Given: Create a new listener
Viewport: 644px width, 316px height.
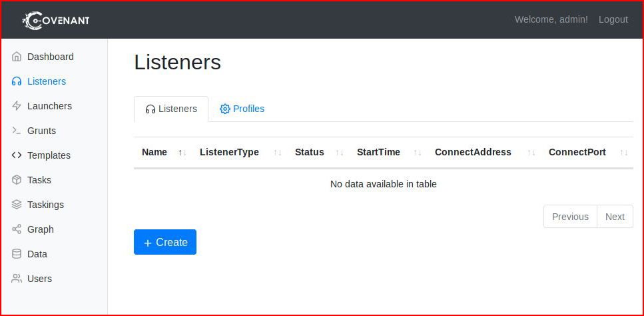Looking at the screenshot, I should tap(165, 242).
